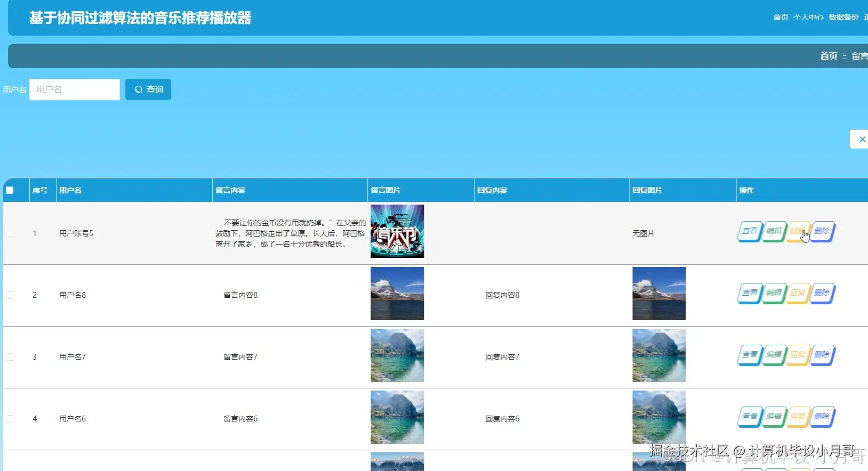Click the 留言内容7 cell
Screen dimensions: 868x471
coord(240,357)
